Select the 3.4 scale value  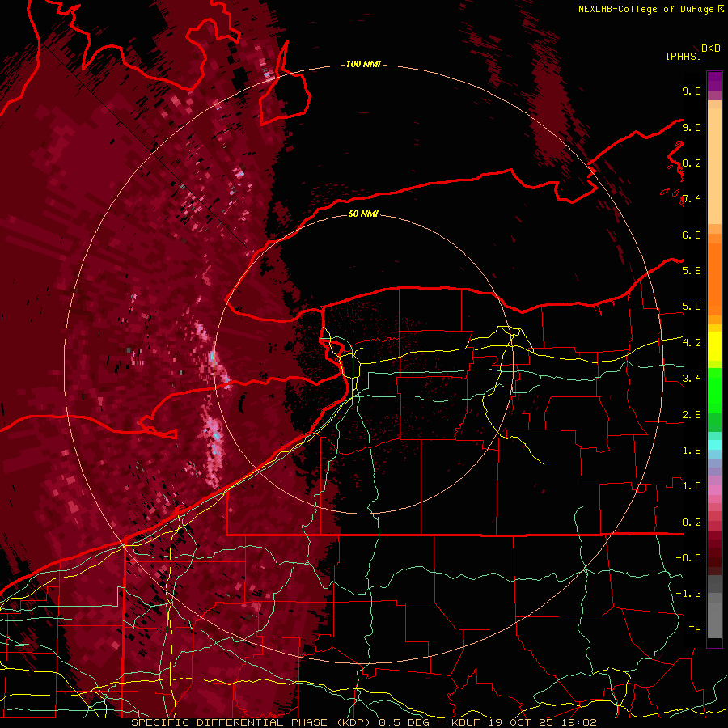[692, 378]
